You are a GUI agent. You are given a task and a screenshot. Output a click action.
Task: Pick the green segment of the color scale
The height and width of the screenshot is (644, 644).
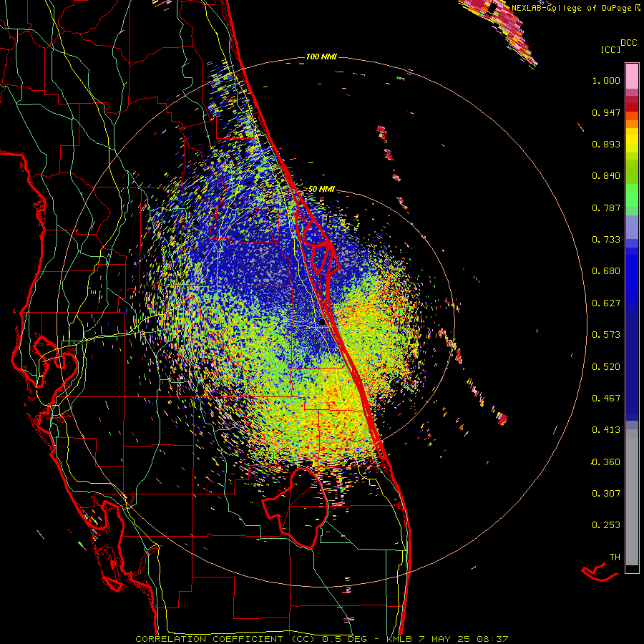(x=632, y=195)
